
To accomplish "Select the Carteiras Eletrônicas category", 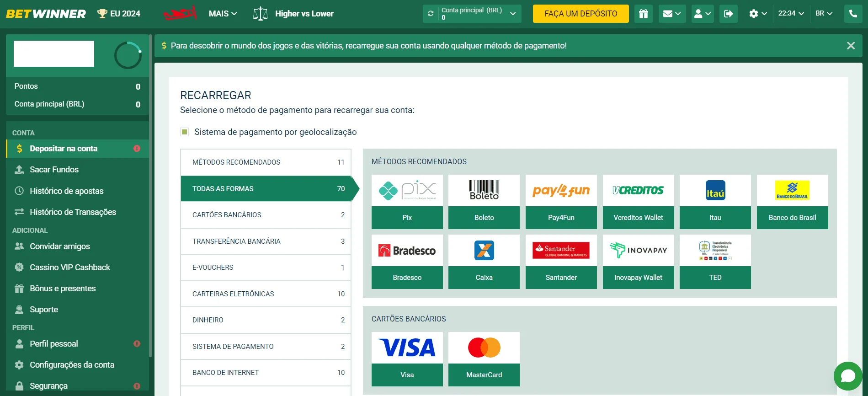I will (x=266, y=294).
